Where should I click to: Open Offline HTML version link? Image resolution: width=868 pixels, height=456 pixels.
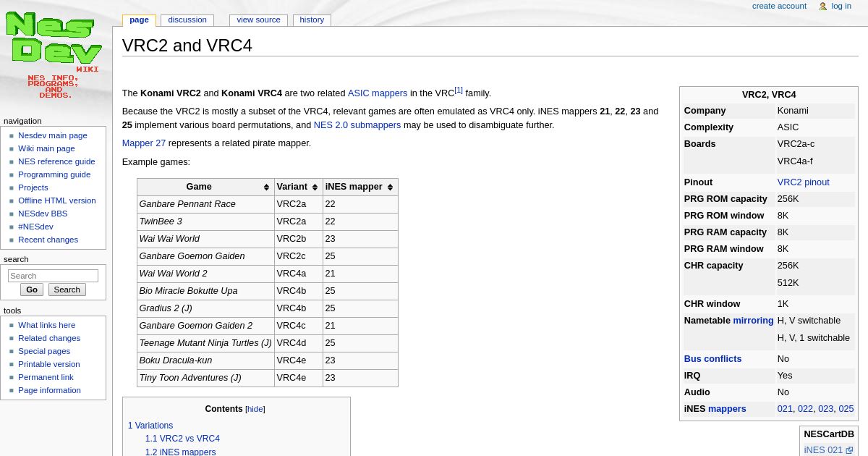coord(57,200)
